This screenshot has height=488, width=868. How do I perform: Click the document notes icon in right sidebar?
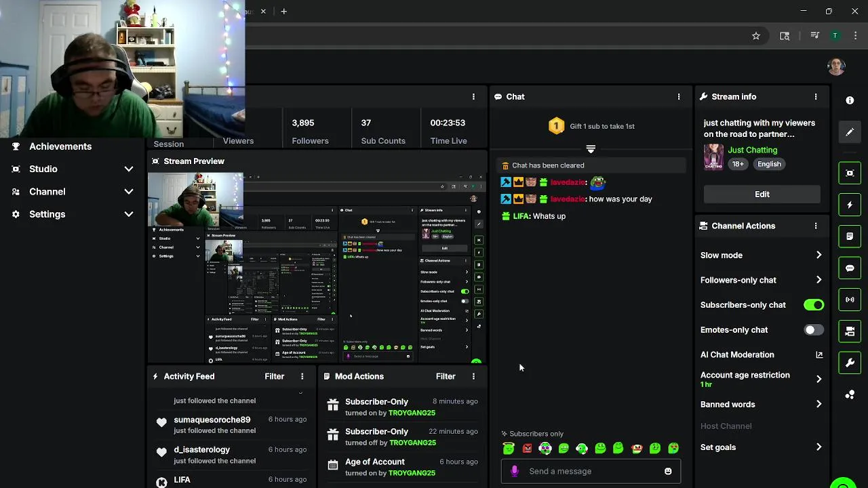click(x=850, y=237)
